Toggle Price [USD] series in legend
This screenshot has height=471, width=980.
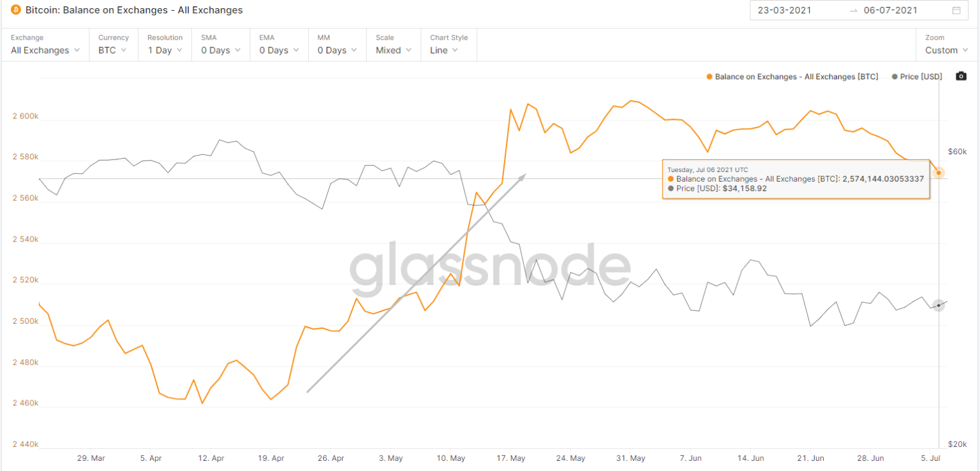point(917,76)
